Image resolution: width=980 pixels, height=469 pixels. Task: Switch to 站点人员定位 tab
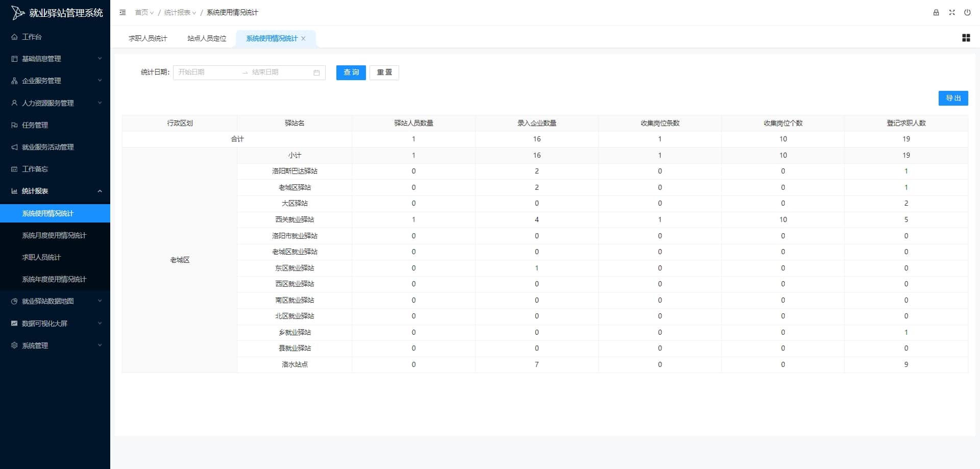click(x=207, y=38)
